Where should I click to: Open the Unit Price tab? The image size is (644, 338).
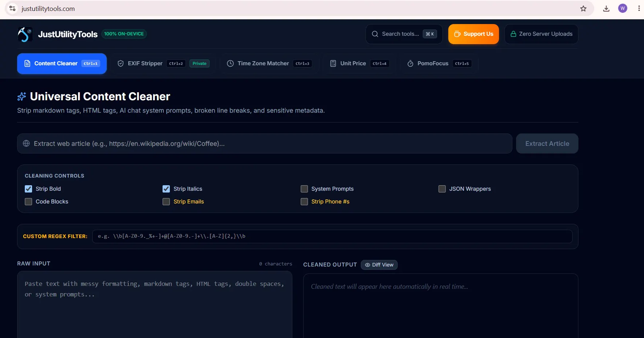tap(360, 63)
